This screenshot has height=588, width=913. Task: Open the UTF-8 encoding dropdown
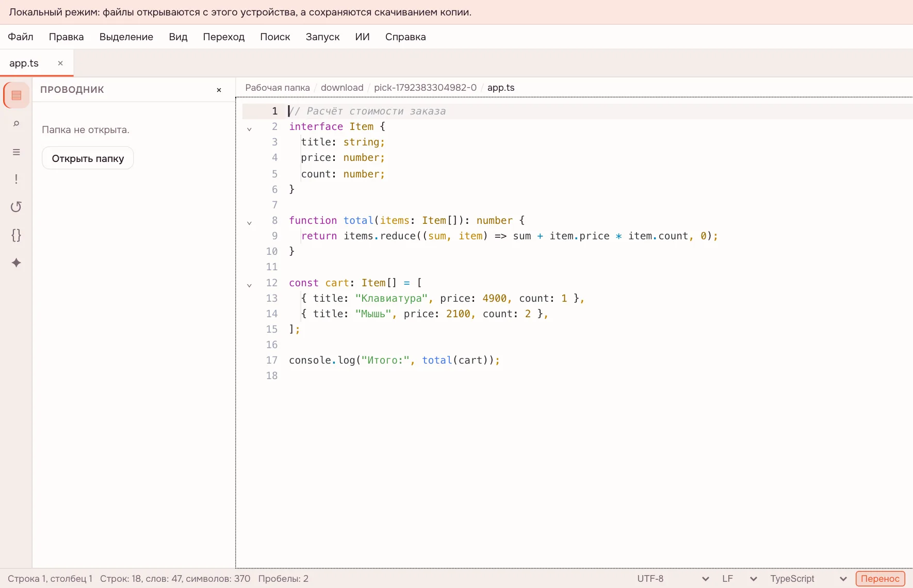[673, 579]
